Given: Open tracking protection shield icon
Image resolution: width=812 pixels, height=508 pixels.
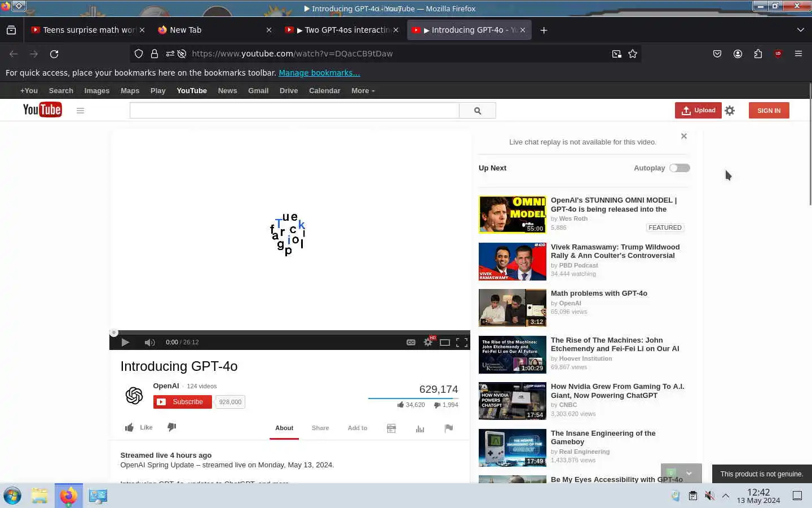Looking at the screenshot, I should [x=139, y=54].
